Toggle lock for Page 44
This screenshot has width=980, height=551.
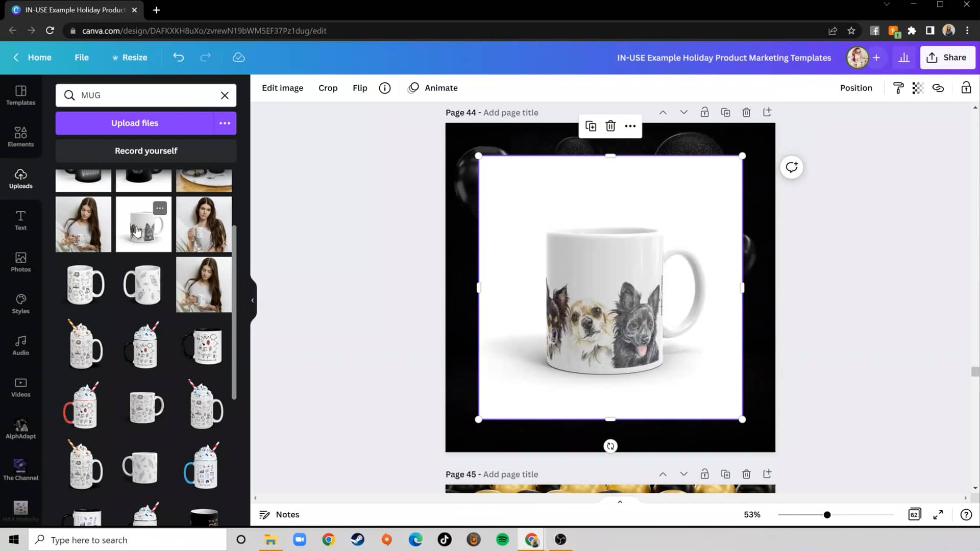(x=704, y=112)
